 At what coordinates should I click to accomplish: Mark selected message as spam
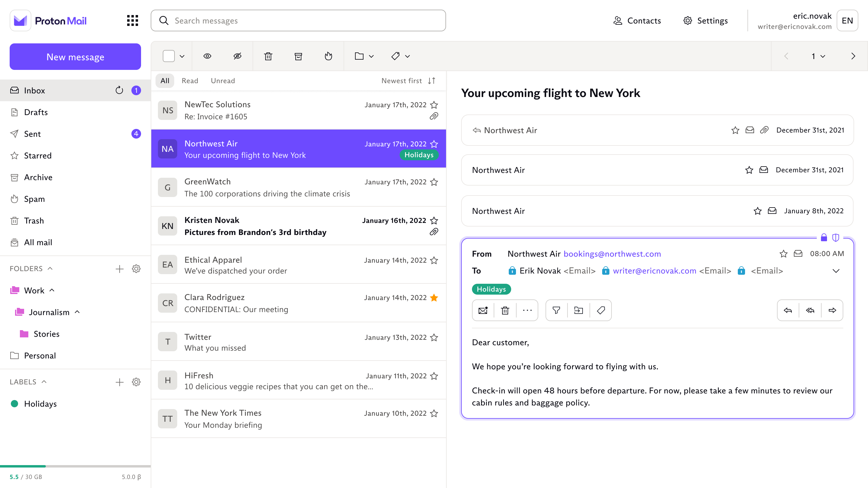click(328, 56)
